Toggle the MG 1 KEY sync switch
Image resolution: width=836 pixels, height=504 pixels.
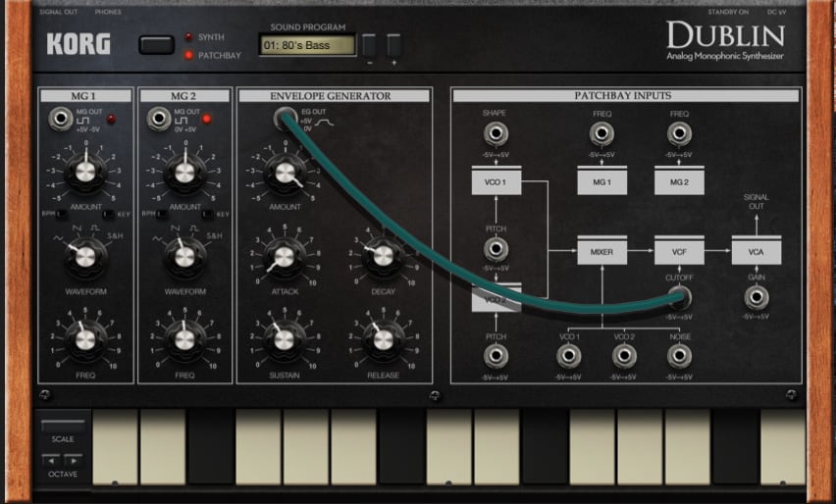(x=109, y=214)
